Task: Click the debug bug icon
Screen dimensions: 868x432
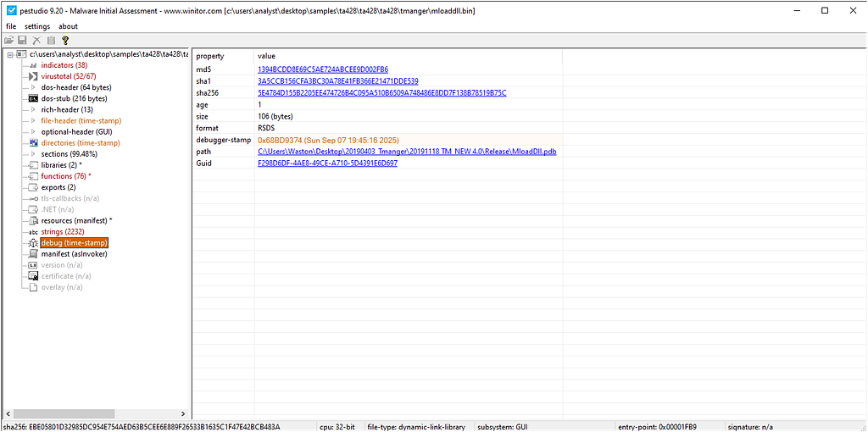Action: [x=33, y=243]
